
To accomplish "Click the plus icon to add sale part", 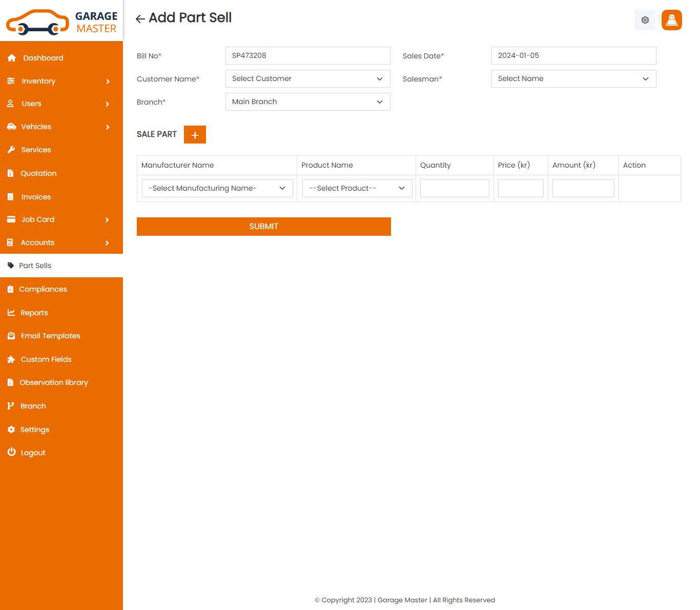I will tap(195, 135).
